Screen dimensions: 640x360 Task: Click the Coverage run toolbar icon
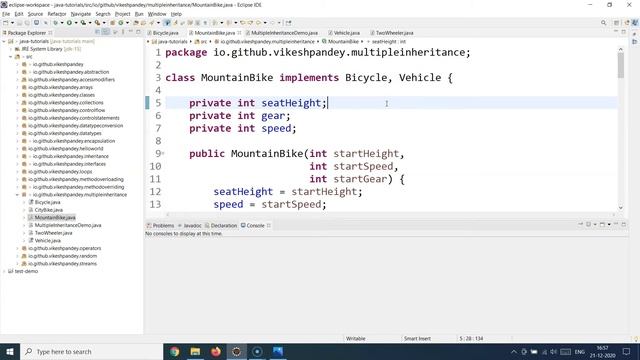[x=83, y=23]
